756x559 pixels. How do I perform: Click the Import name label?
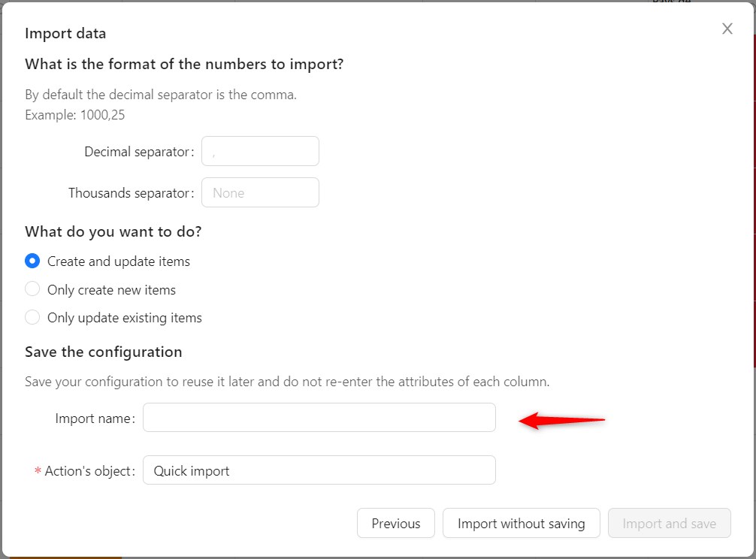94,418
